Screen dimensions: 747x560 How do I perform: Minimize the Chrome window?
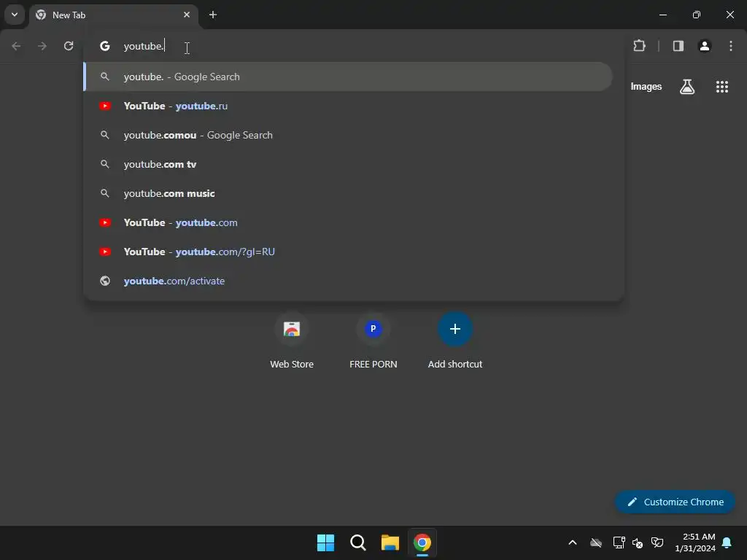tap(662, 15)
